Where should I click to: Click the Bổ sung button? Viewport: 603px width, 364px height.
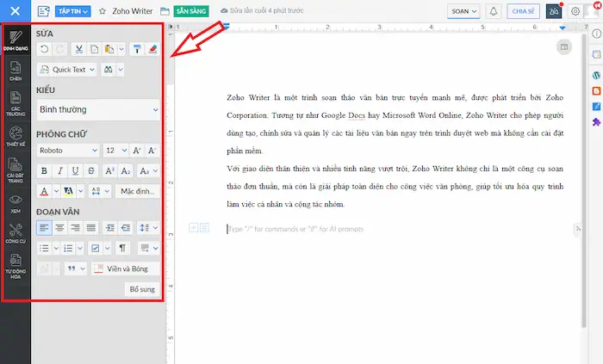tap(142, 289)
